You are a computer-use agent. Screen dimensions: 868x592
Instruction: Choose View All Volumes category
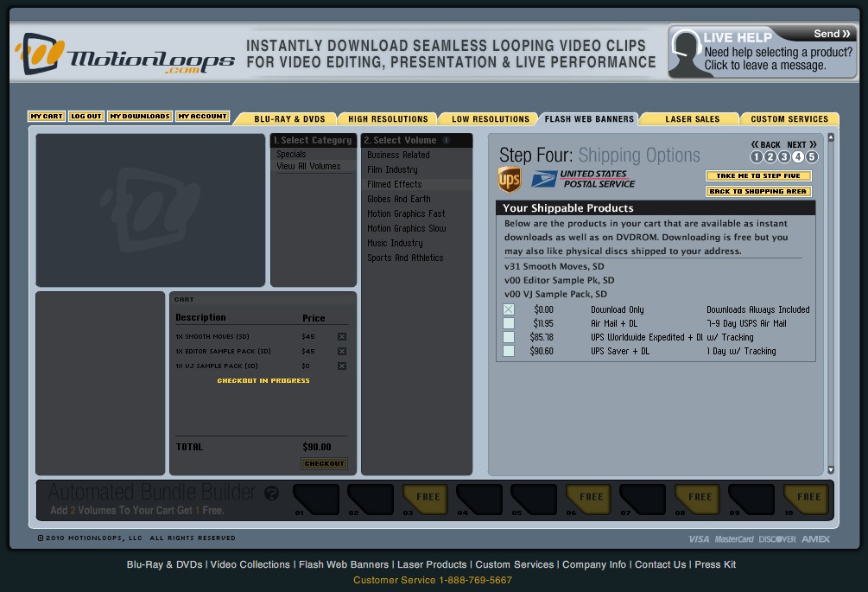pos(308,166)
